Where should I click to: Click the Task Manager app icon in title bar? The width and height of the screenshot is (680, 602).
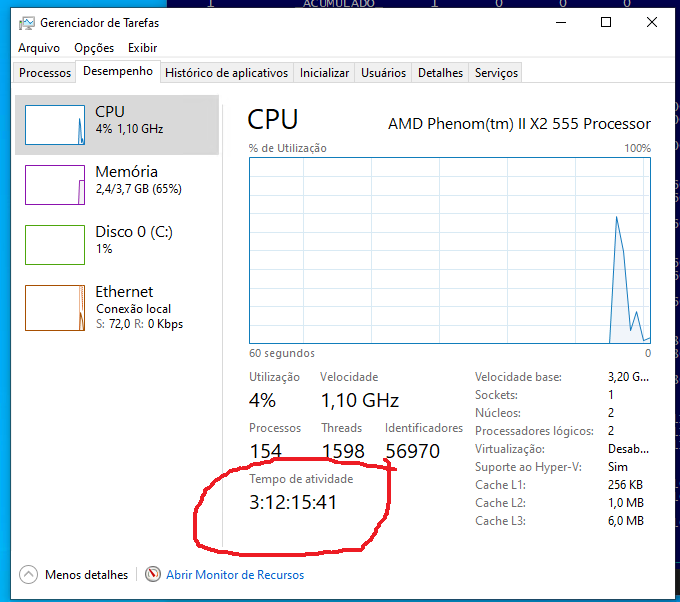click(x=25, y=22)
